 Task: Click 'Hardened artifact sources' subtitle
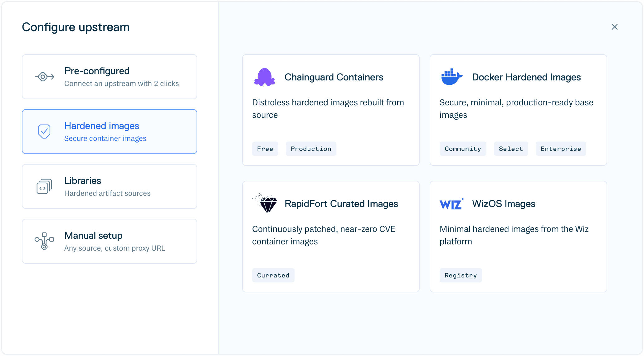(x=107, y=193)
